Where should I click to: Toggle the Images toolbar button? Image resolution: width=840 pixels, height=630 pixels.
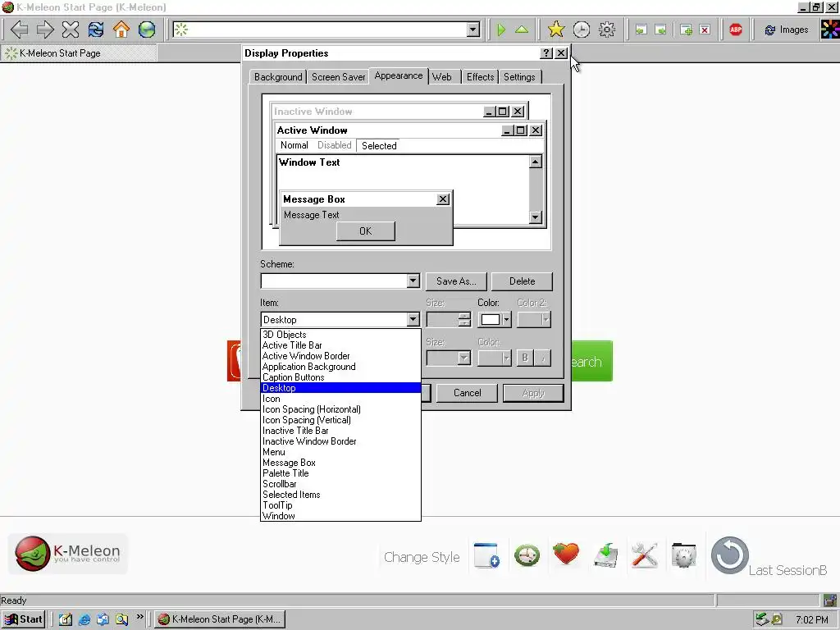pyautogui.click(x=787, y=30)
